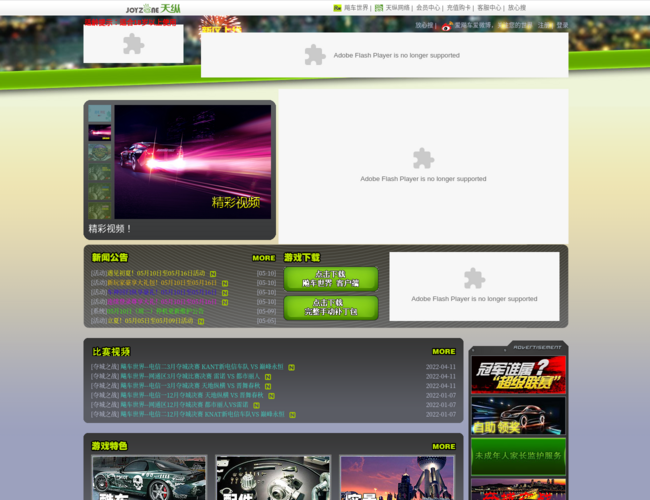Click the 自助领奖 advertisement banner
The height and width of the screenshot is (500, 650).
tap(518, 415)
